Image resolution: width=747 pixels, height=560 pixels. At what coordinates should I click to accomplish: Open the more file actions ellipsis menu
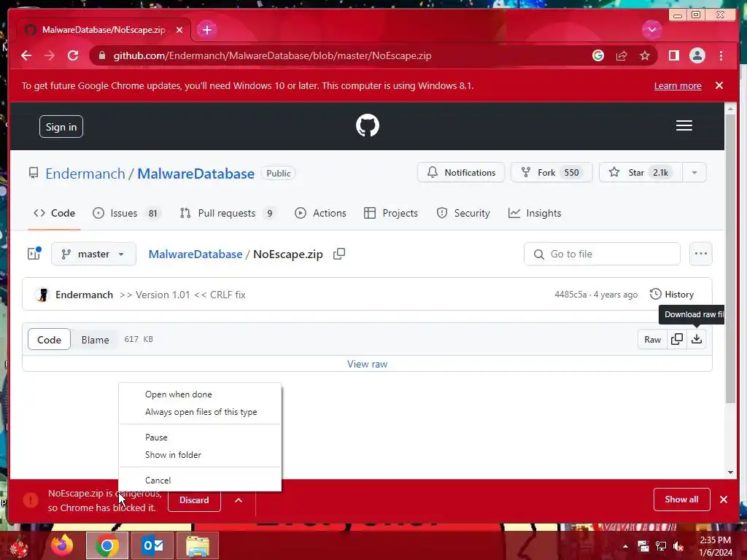701,254
